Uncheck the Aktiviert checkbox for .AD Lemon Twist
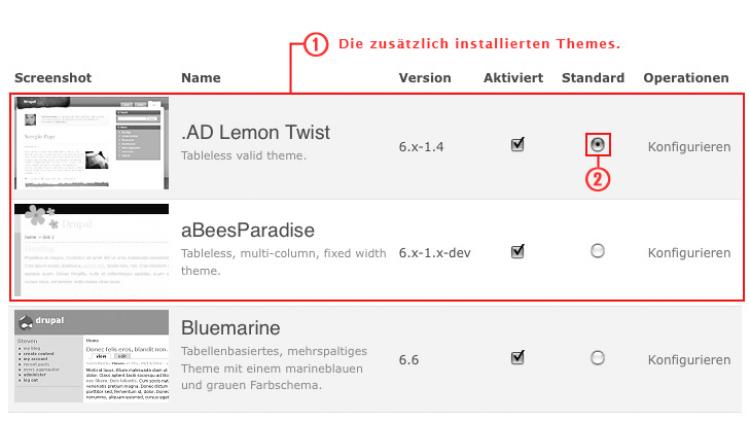Screen dimensions: 750x422 (517, 145)
